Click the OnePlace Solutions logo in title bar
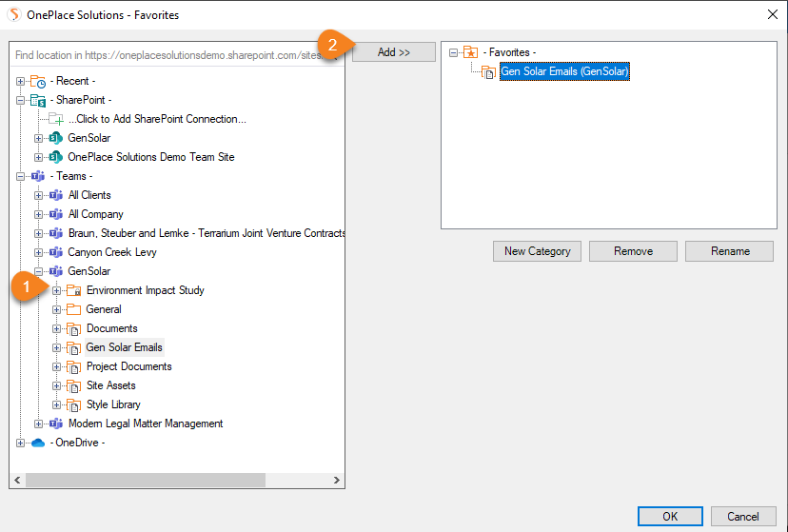 (14, 14)
